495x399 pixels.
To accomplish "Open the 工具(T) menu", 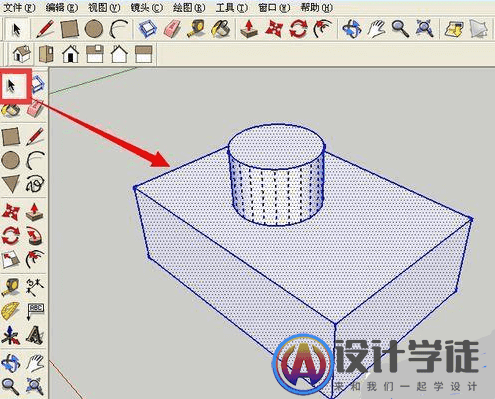I will [232, 7].
